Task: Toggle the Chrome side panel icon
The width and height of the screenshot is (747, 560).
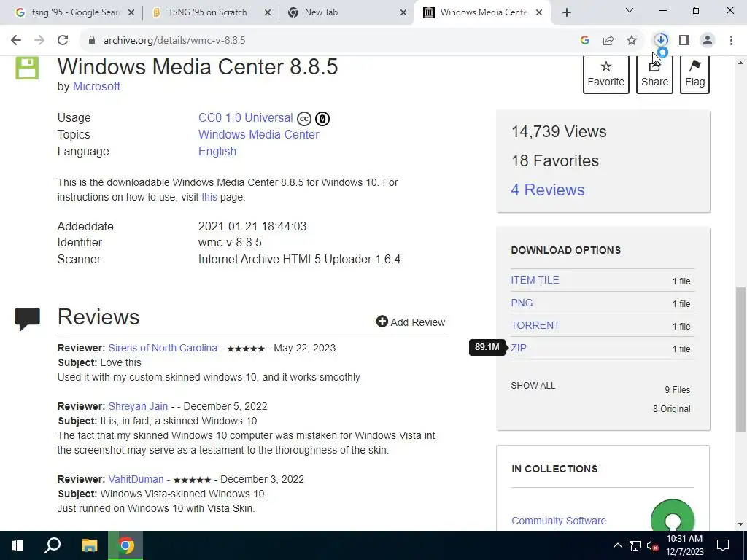Action: tap(684, 41)
